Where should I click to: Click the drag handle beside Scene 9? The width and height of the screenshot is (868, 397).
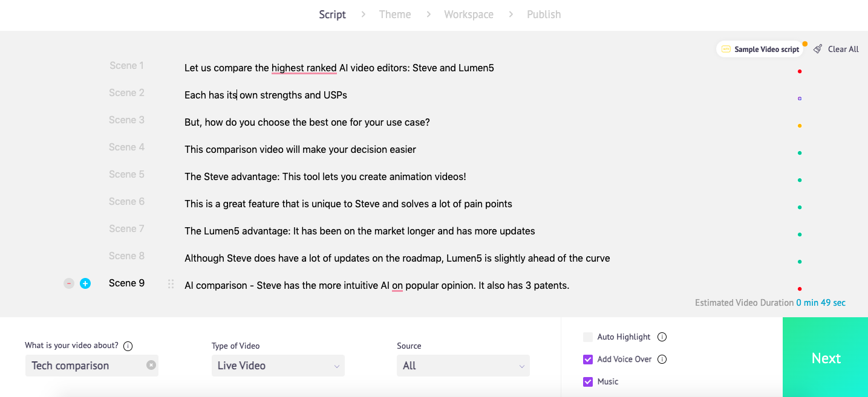click(x=170, y=283)
